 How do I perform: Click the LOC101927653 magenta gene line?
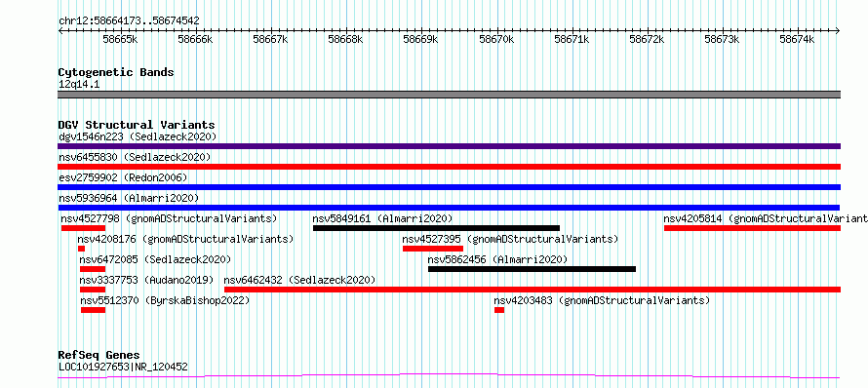(x=449, y=376)
